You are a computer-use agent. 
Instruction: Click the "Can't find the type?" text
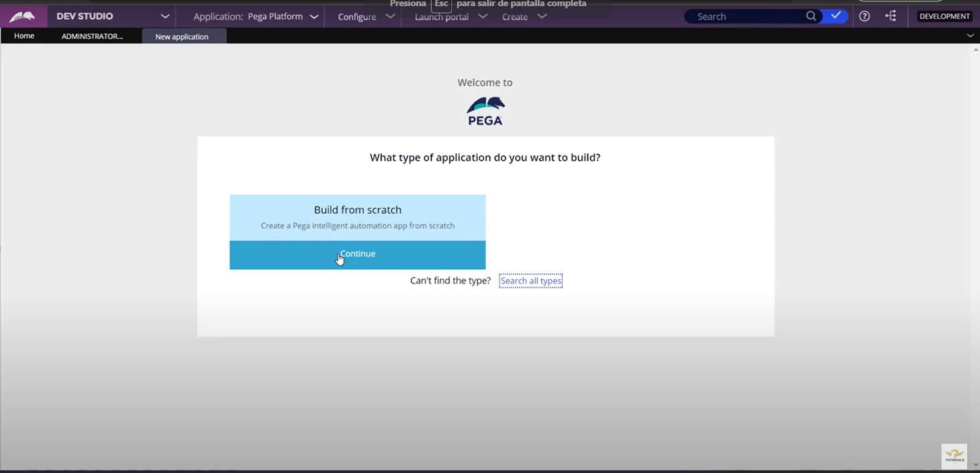[450, 281]
